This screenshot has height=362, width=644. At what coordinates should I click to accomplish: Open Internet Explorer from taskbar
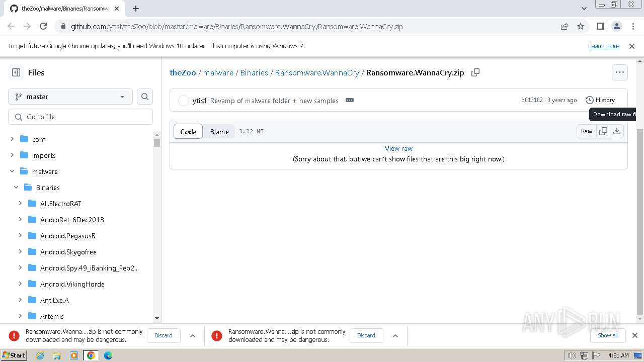[40, 355]
